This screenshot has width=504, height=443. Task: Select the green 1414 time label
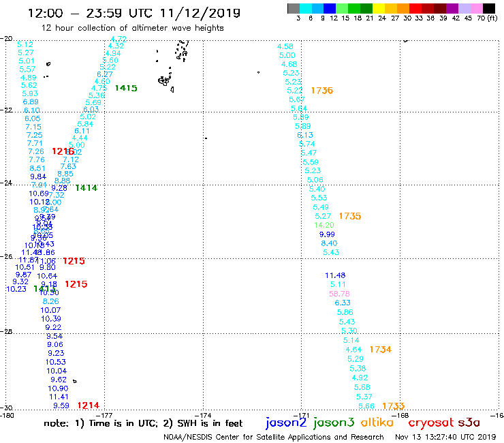pos(86,188)
